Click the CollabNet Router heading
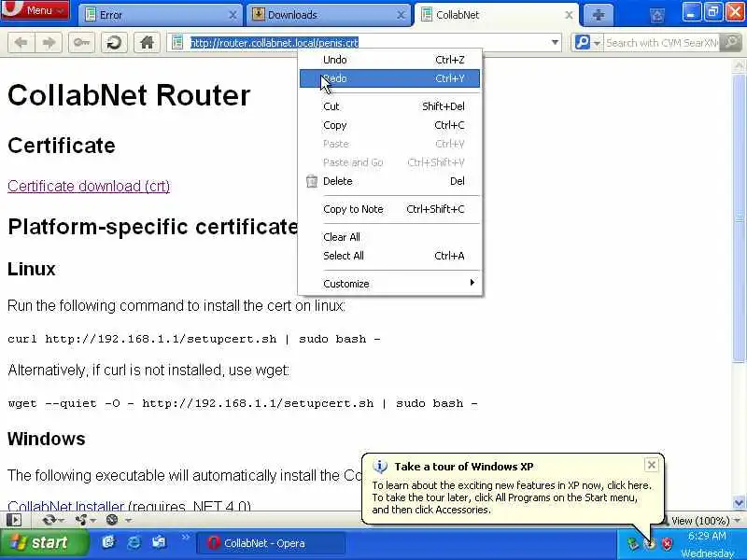747x560 pixels. point(129,95)
